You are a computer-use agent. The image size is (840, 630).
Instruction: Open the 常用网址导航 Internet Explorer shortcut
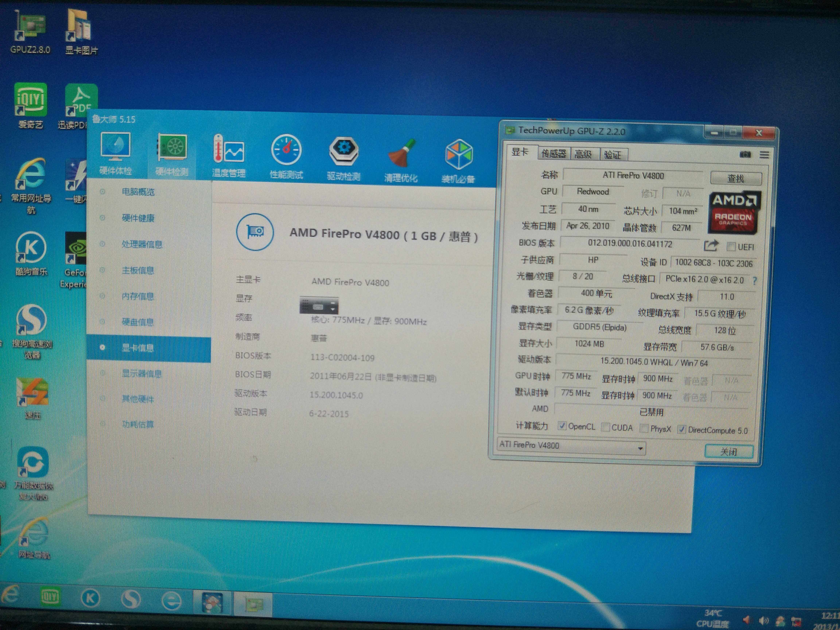(x=31, y=186)
